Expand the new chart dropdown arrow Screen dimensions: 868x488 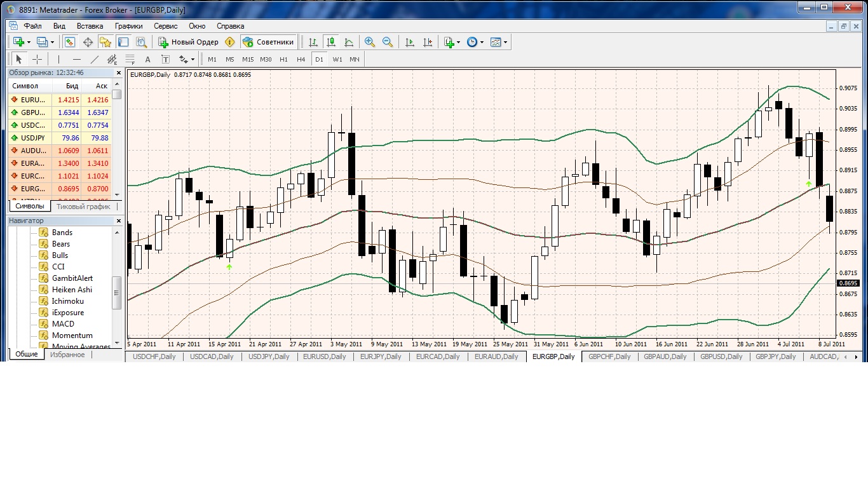(29, 42)
